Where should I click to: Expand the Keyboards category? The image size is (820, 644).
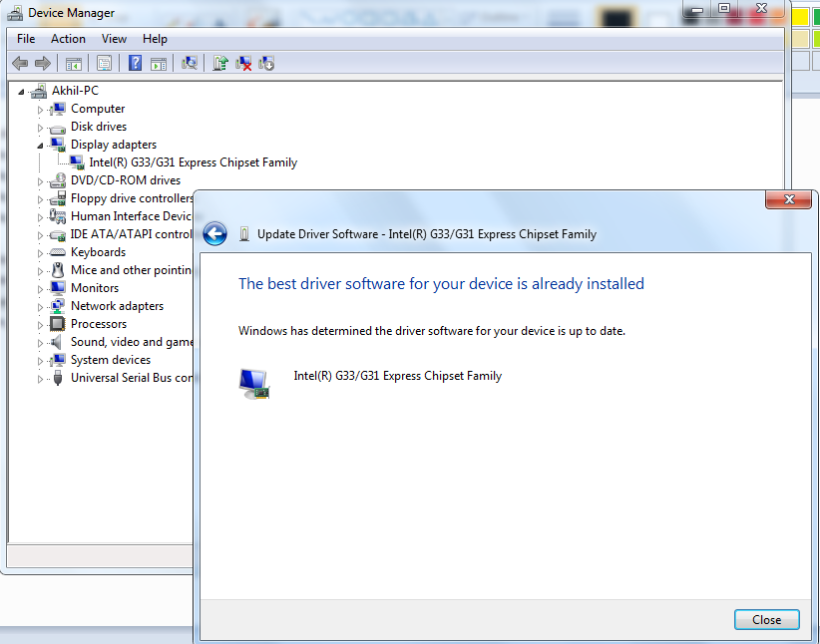40,253
